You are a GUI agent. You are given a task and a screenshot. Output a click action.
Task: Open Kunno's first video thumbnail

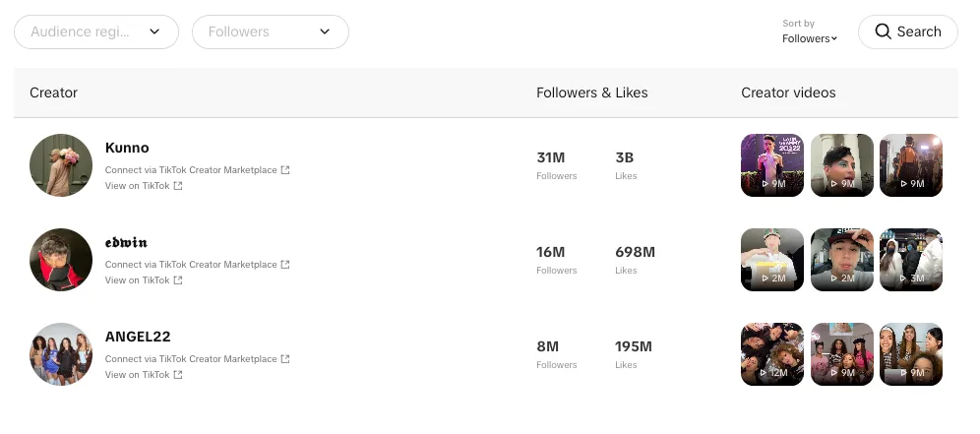tap(772, 165)
